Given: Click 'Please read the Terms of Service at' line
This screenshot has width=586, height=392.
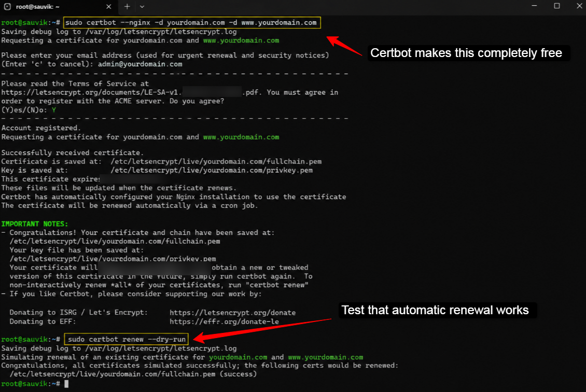Looking at the screenshot, I should [x=75, y=83].
